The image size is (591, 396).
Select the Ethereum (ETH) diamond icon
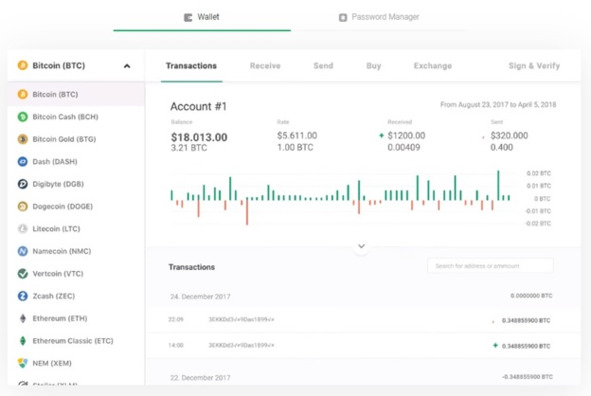[x=23, y=318]
